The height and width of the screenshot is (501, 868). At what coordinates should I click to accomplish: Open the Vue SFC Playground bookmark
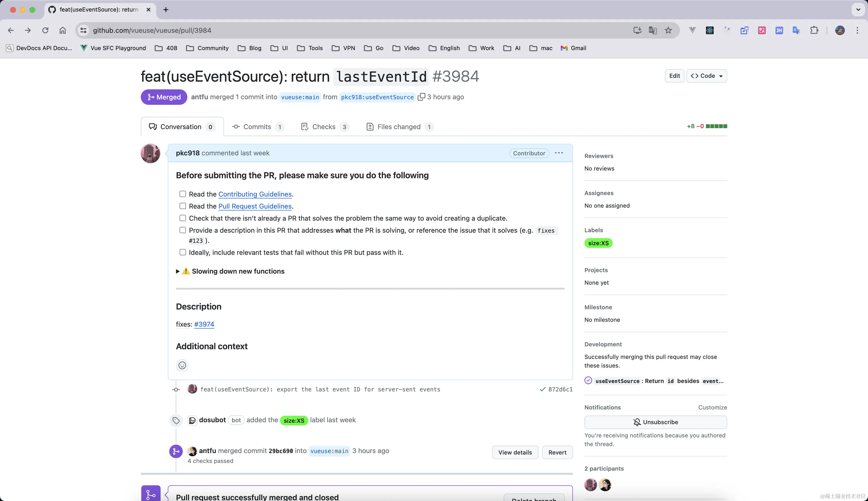113,48
